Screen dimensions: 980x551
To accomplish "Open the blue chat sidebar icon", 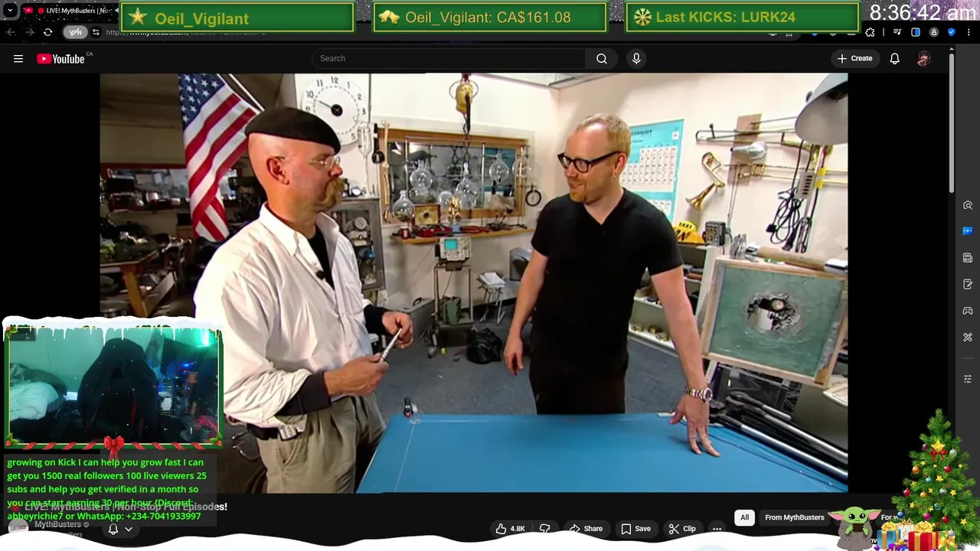I will point(968,231).
